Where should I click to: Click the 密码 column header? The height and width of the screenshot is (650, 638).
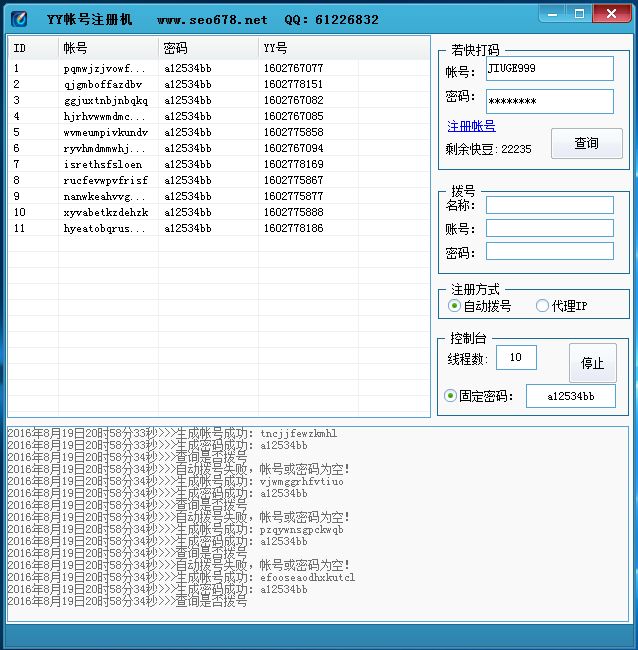coord(207,48)
